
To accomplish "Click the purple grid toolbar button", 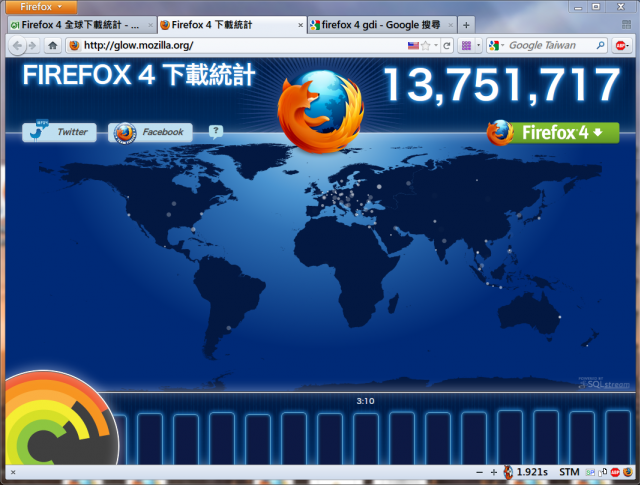I will pos(466,45).
